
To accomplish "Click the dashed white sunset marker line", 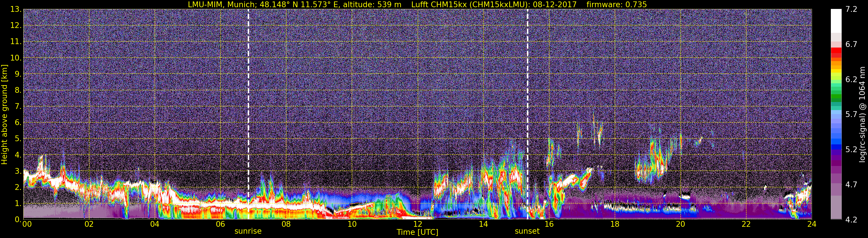I will (527, 114).
